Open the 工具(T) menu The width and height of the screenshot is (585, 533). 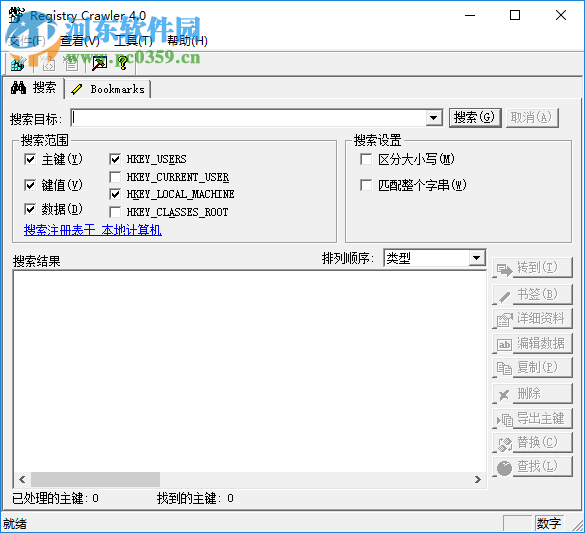pyautogui.click(x=133, y=41)
